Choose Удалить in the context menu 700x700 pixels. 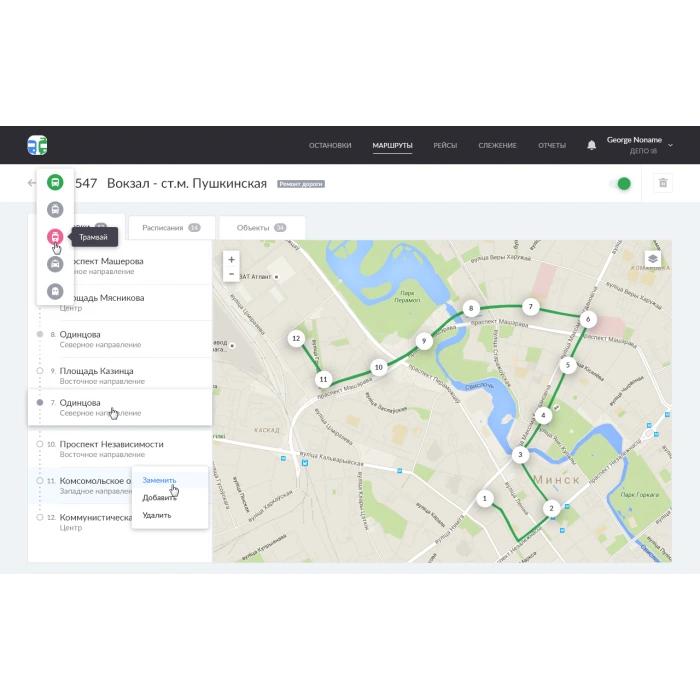[x=157, y=515]
